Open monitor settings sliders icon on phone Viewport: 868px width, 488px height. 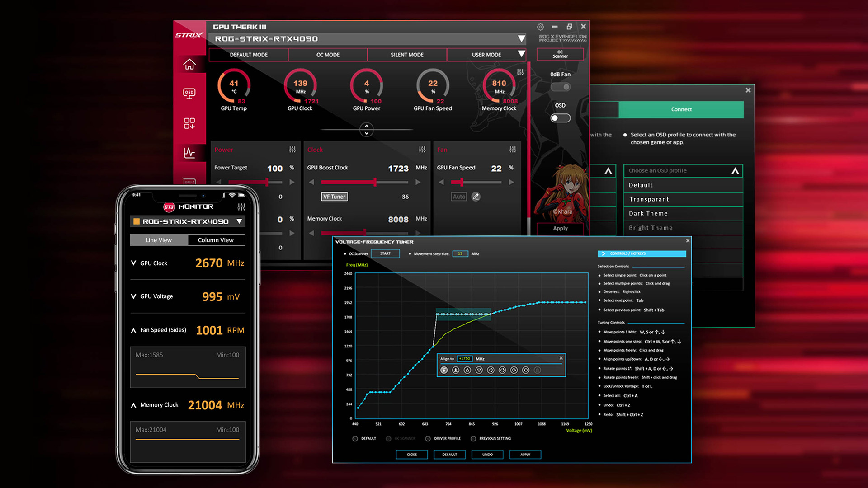[241, 206]
